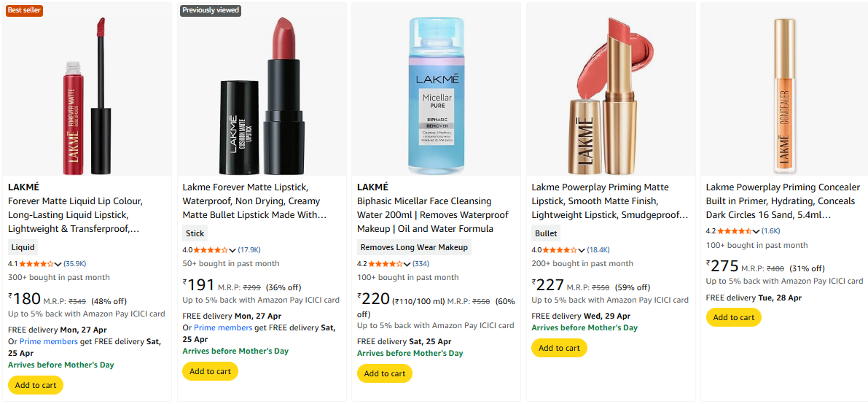Viewport: 868px width, 404px height.
Task: Add the ₹275 concealer to cart
Action: click(x=733, y=317)
